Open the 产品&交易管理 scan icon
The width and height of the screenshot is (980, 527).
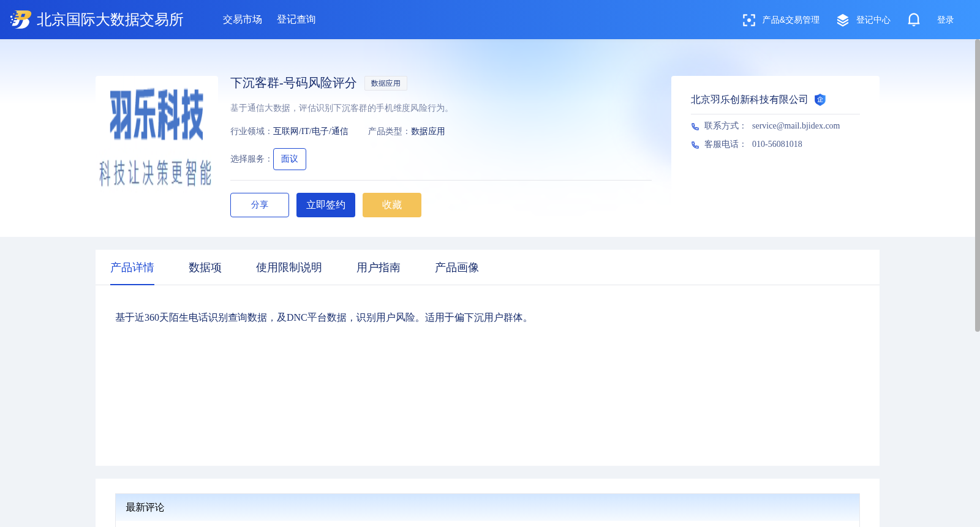[748, 20]
